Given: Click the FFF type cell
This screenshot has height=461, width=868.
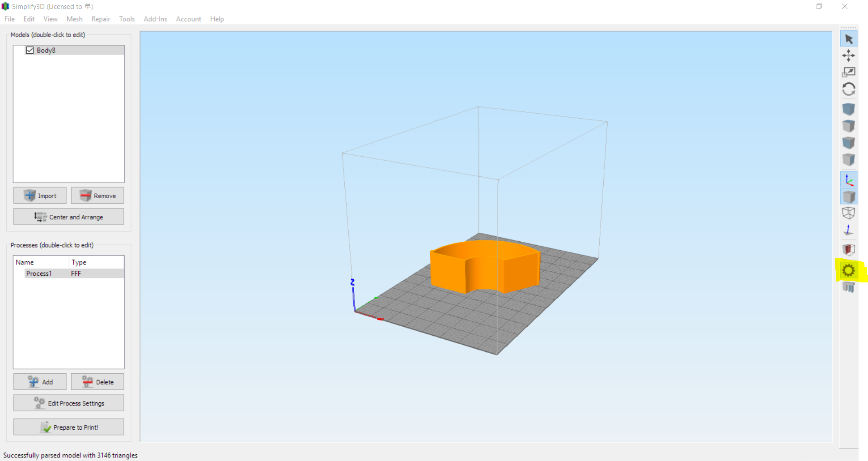Looking at the screenshot, I should (76, 273).
